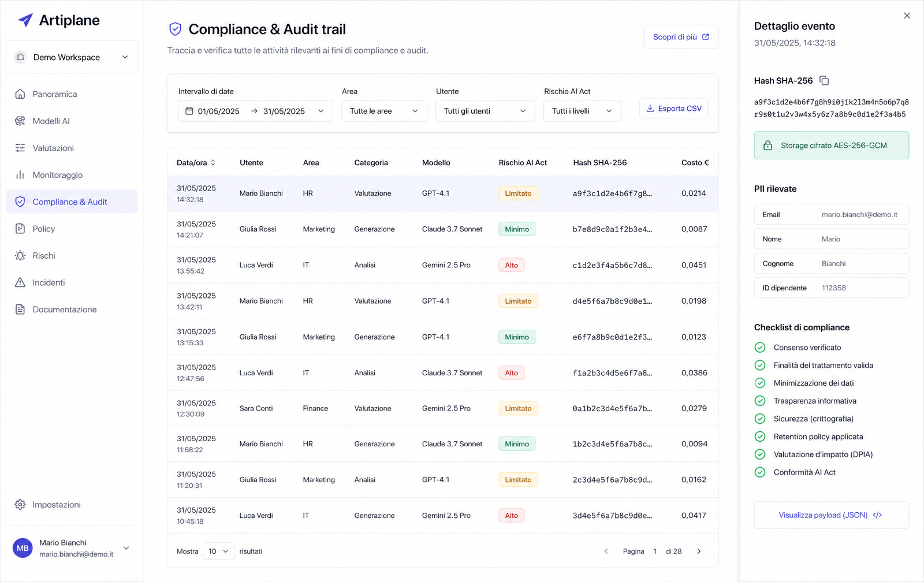
Task: Click the Storage cifrato AES-256-GCM banner
Action: pos(831,145)
